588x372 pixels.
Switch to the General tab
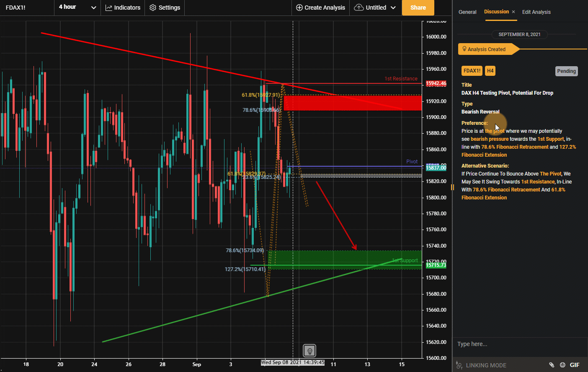coord(467,12)
